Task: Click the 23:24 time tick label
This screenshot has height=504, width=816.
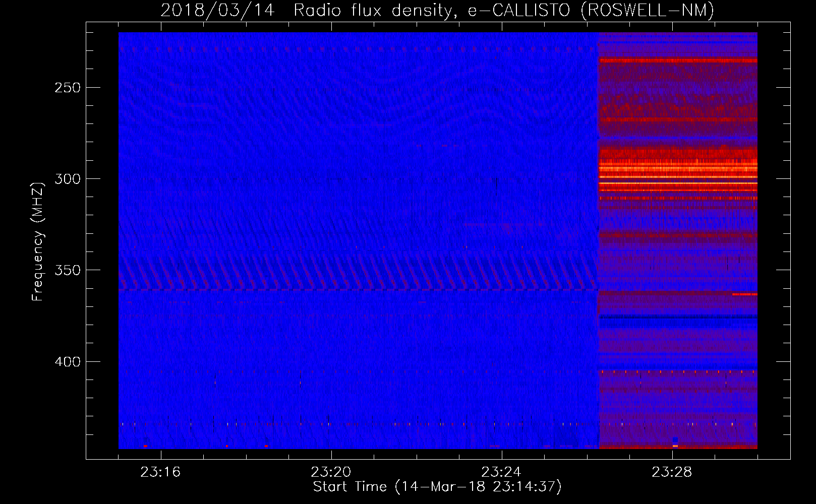Action: 501,472
